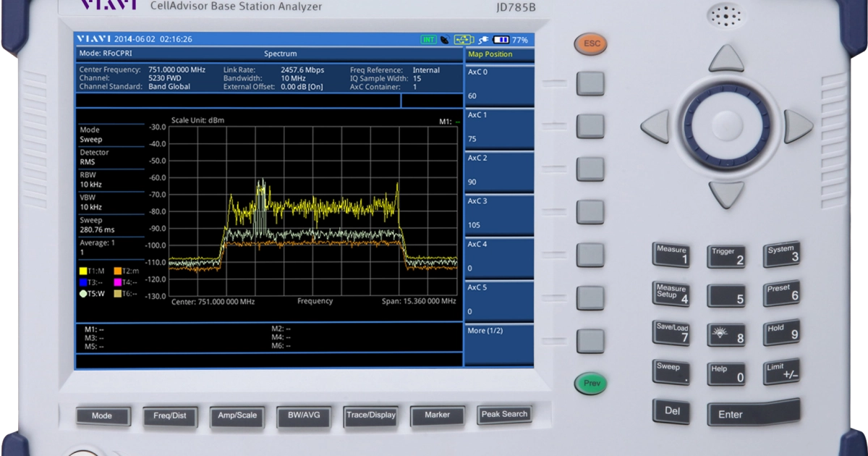Click the Span: 15.360 000 MHz label
This screenshot has height=456, width=868.
[419, 301]
